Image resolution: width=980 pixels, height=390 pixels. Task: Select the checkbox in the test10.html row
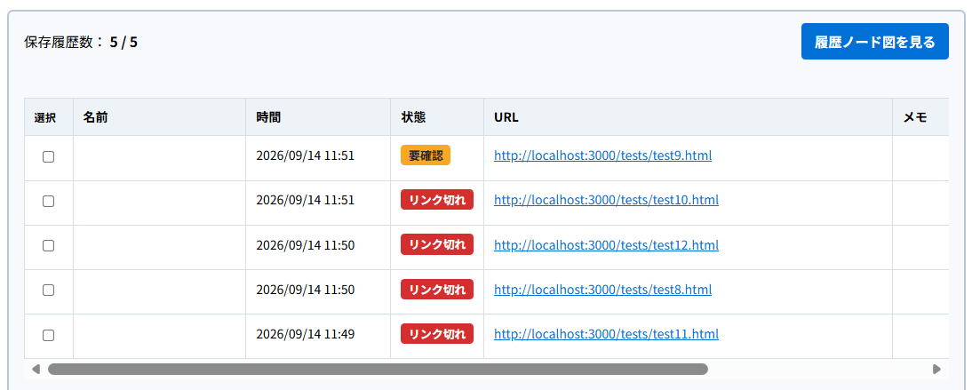[48, 202]
